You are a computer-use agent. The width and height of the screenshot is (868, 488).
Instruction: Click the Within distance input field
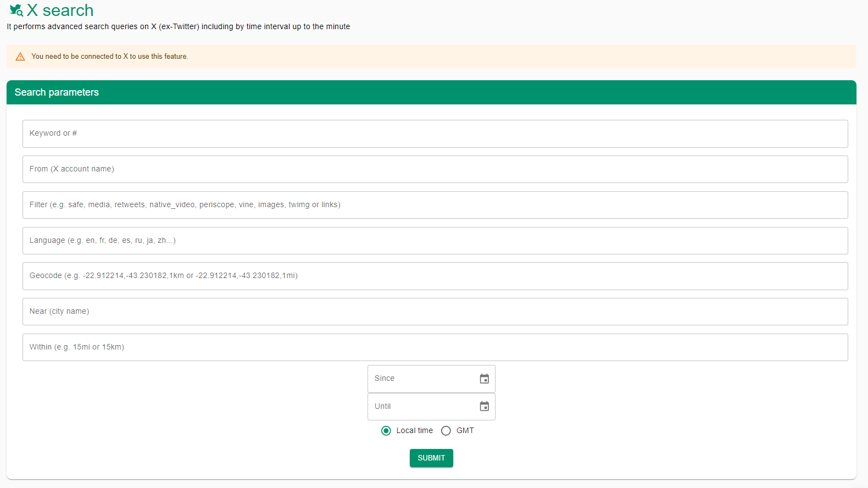(x=435, y=347)
